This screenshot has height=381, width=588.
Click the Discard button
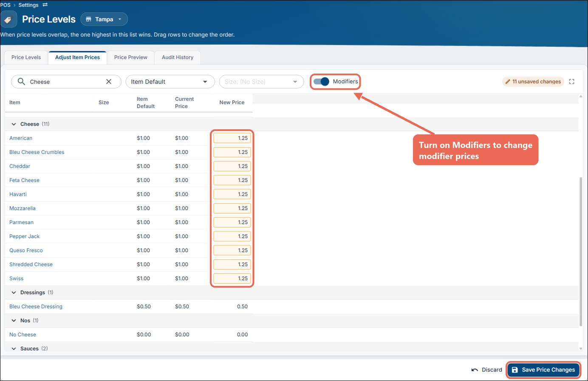(x=487, y=370)
